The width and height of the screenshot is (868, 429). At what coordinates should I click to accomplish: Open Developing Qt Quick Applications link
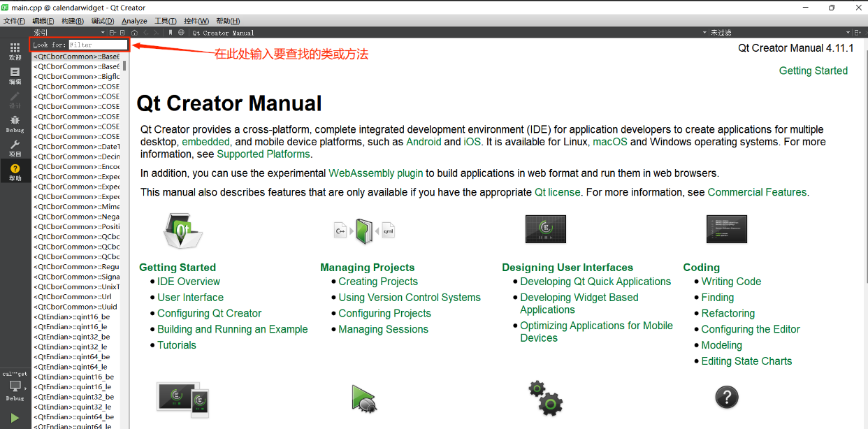tap(595, 282)
